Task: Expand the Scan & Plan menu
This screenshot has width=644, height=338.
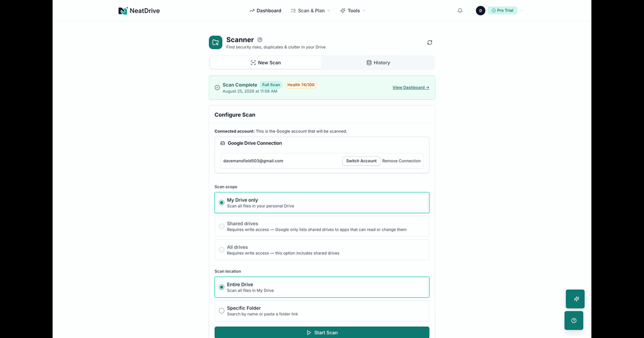Action: click(310, 11)
